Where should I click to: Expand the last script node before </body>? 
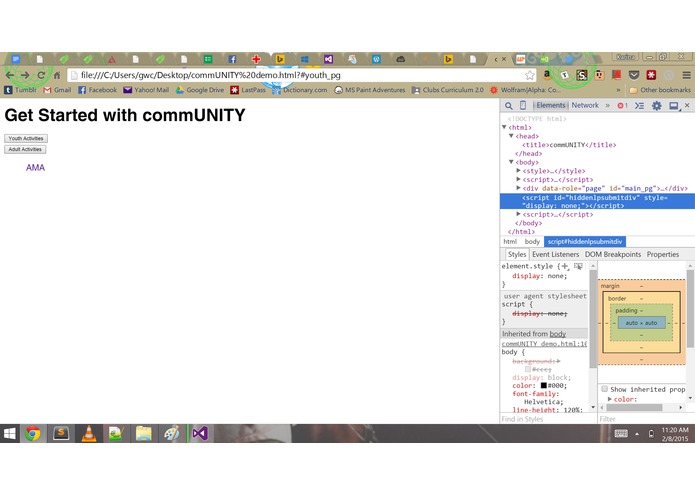tap(518, 214)
